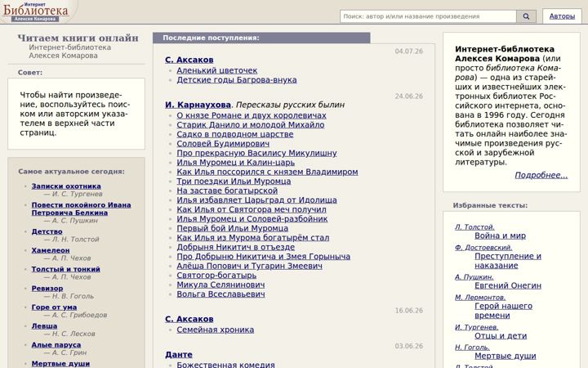Open А. Пушкин. author link
The height and width of the screenshot is (368, 588).
tap(474, 276)
